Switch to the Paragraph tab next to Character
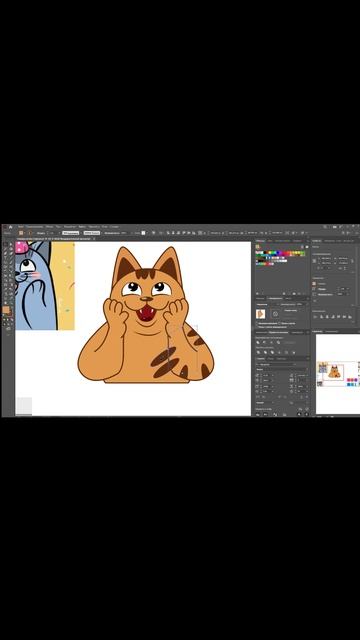This screenshot has height=640, width=360. (271, 359)
